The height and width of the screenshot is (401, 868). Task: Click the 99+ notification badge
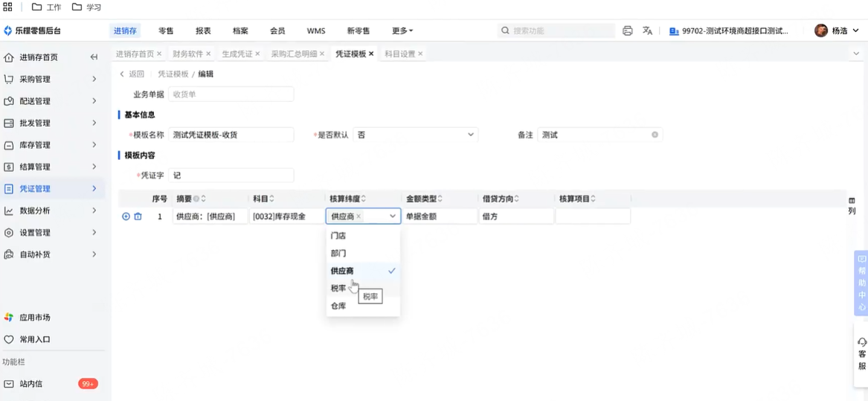click(88, 383)
